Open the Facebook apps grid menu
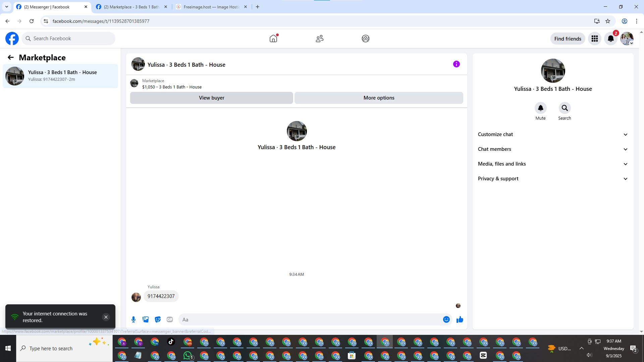The height and width of the screenshot is (362, 644). 595,39
